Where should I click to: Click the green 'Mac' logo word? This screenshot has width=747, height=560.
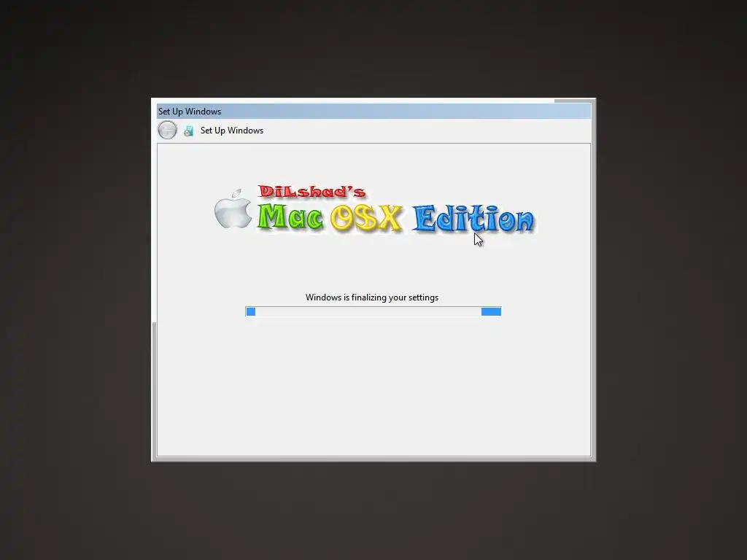[x=290, y=217]
